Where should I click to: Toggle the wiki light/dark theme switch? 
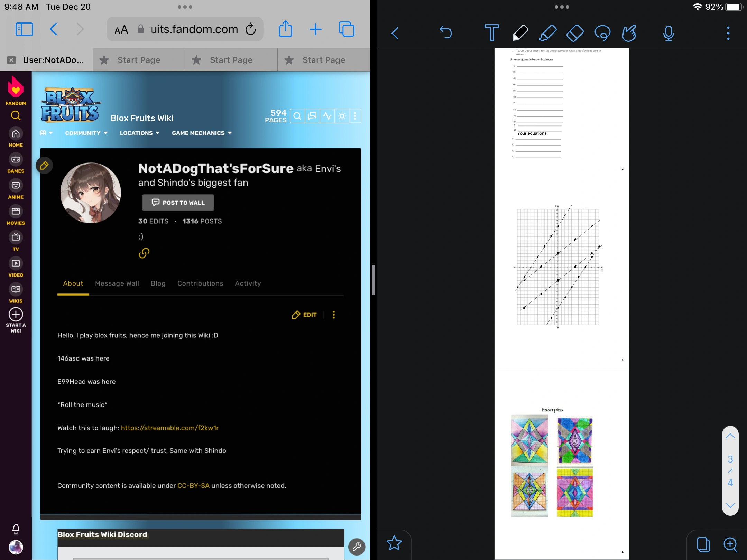pyautogui.click(x=342, y=116)
